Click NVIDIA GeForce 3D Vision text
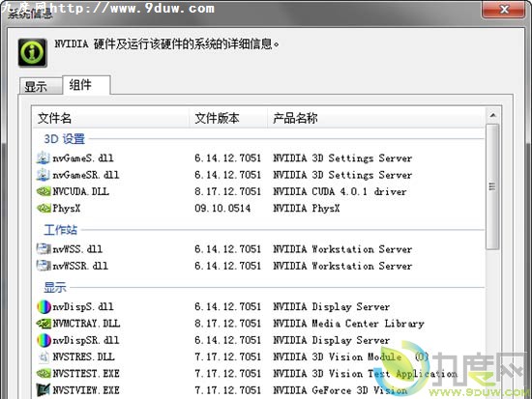This screenshot has height=399, width=532. coord(340,390)
